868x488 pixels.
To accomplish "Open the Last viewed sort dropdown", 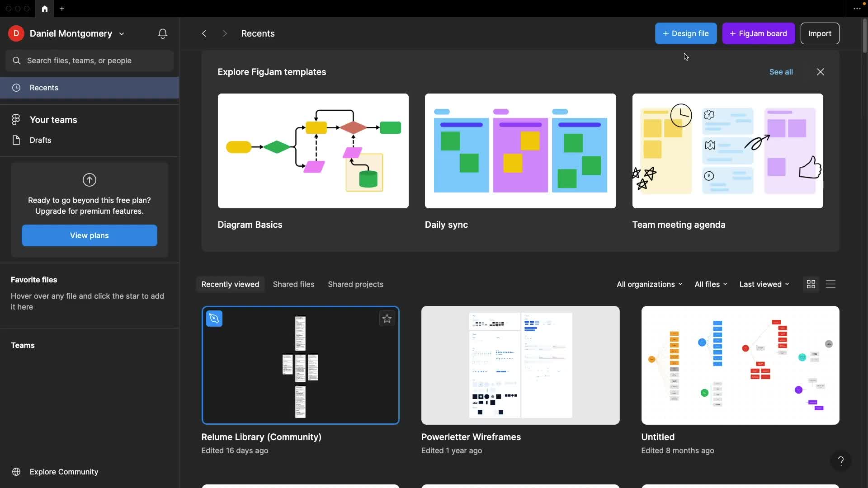I will point(764,284).
